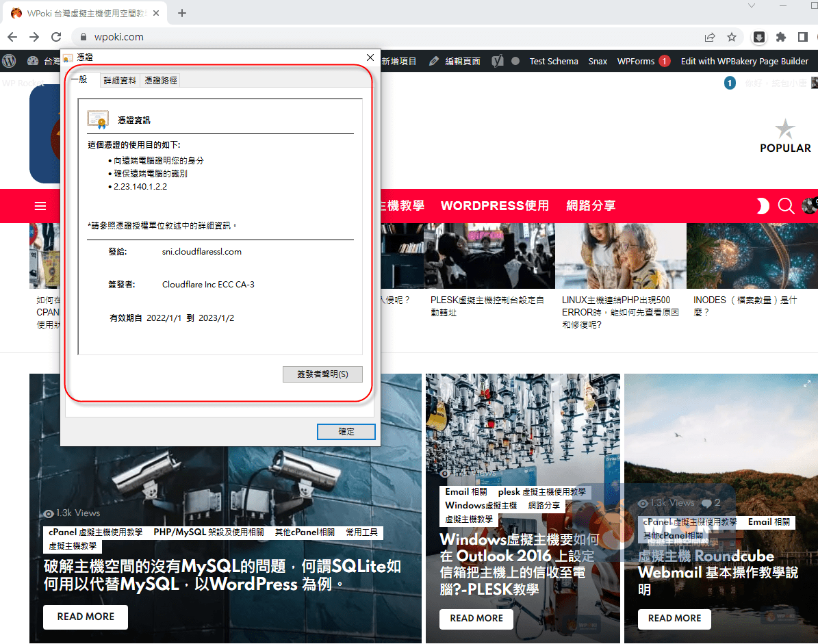Viewport: 818px width, 644px height.
Task: Click READ MORE under the SQLite article
Action: pos(86,617)
